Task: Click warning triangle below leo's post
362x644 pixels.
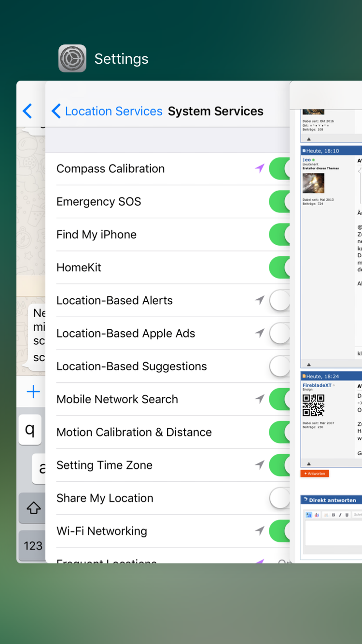Action: click(309, 364)
